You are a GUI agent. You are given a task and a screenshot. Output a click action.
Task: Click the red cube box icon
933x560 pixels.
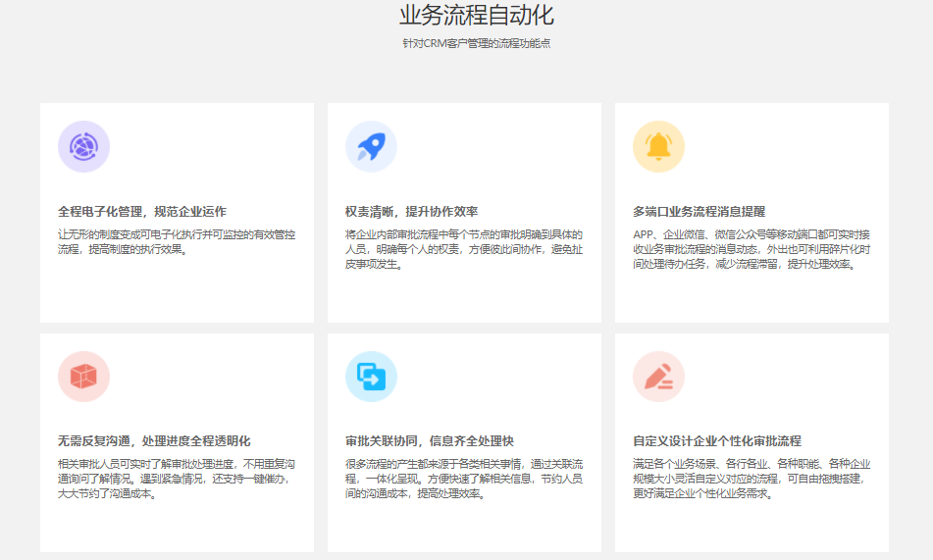point(83,377)
